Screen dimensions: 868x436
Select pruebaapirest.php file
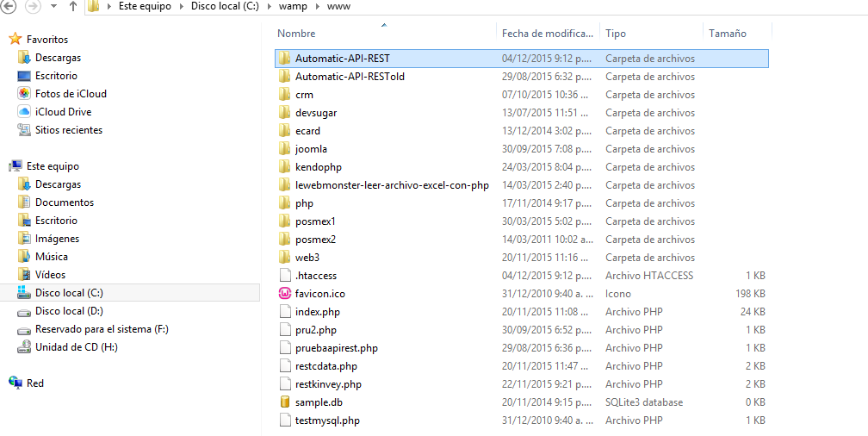click(x=337, y=348)
